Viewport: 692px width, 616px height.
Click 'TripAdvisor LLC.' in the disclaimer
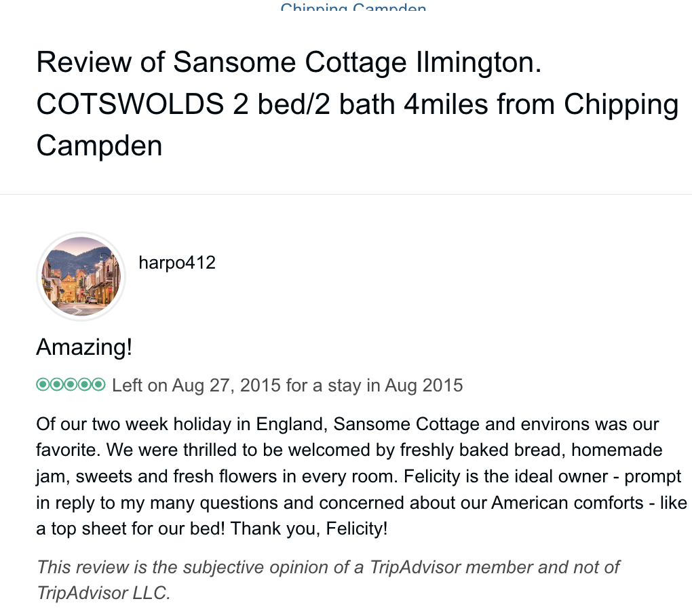click(x=103, y=592)
